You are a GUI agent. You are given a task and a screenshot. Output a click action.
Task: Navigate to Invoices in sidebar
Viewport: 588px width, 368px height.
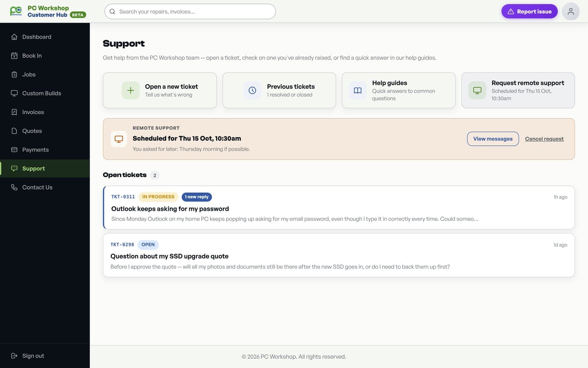(x=45, y=112)
